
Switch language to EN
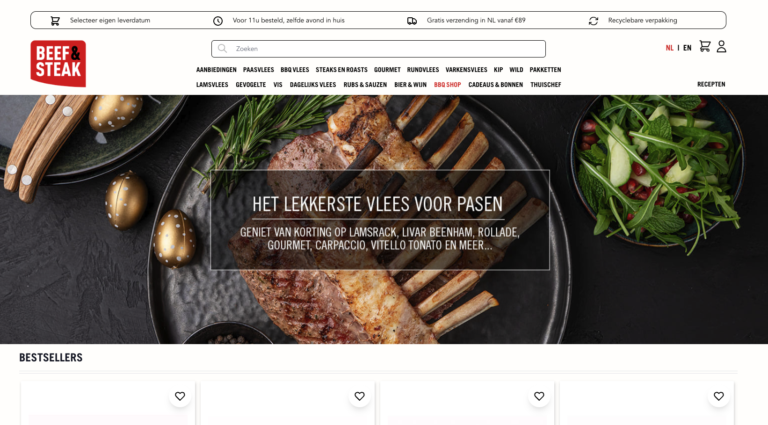tap(687, 48)
